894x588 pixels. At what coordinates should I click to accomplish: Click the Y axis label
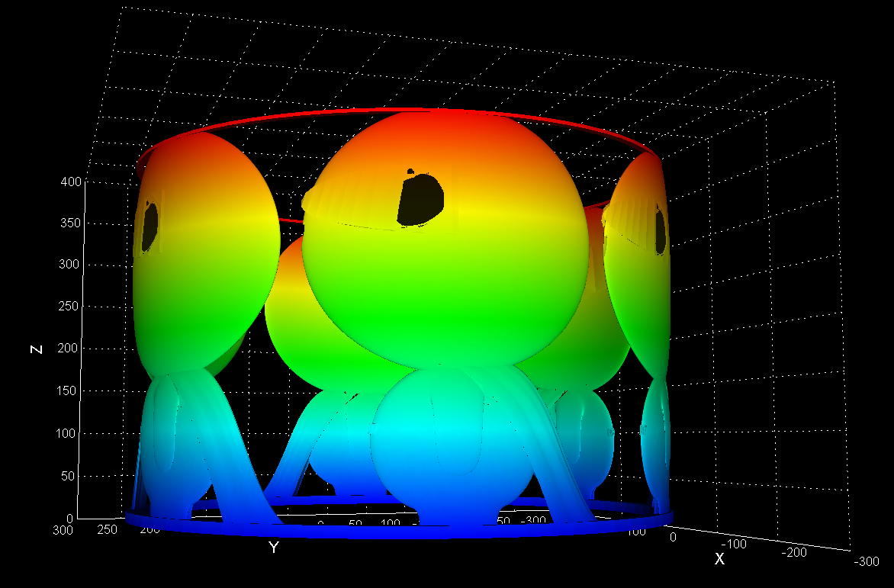pos(272,545)
